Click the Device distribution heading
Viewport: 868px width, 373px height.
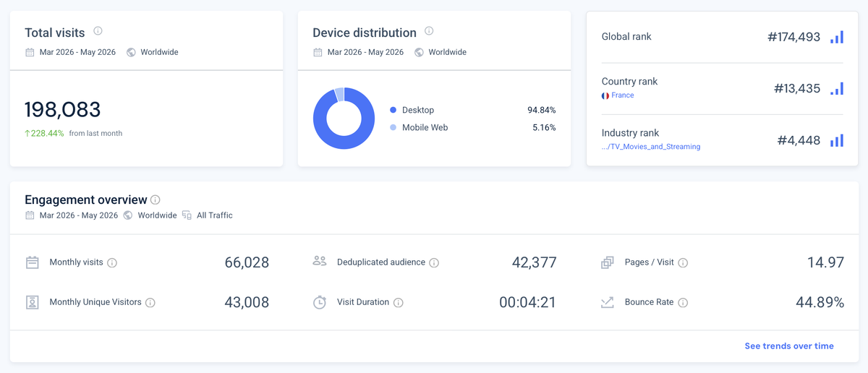(365, 33)
